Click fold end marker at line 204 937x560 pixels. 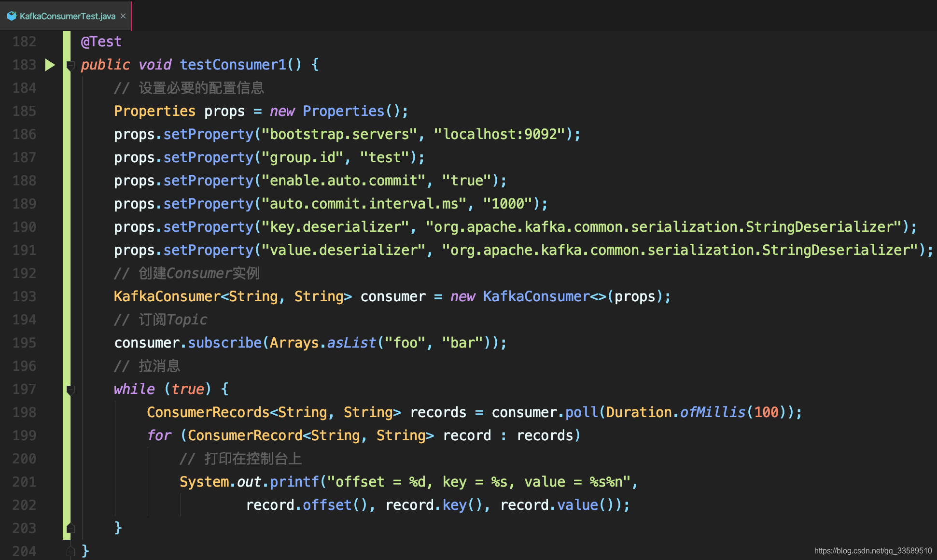click(x=70, y=551)
